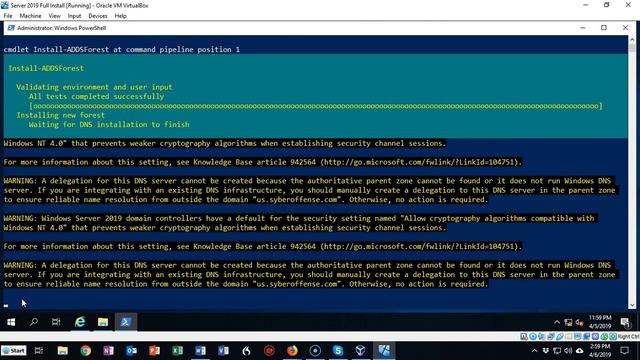The image size is (640, 360).
Task: Open the View menu
Action: pos(54,16)
